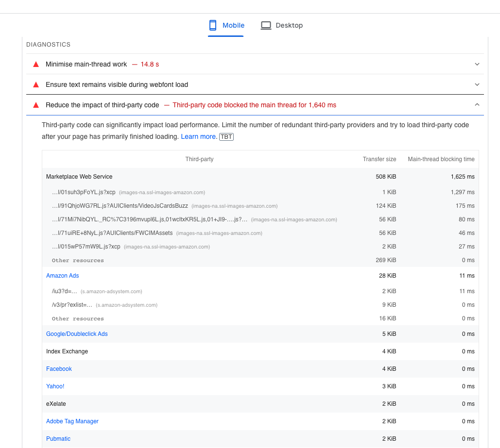
Task: Click the Marketplace Web Service row
Action: pyautogui.click(x=260, y=177)
